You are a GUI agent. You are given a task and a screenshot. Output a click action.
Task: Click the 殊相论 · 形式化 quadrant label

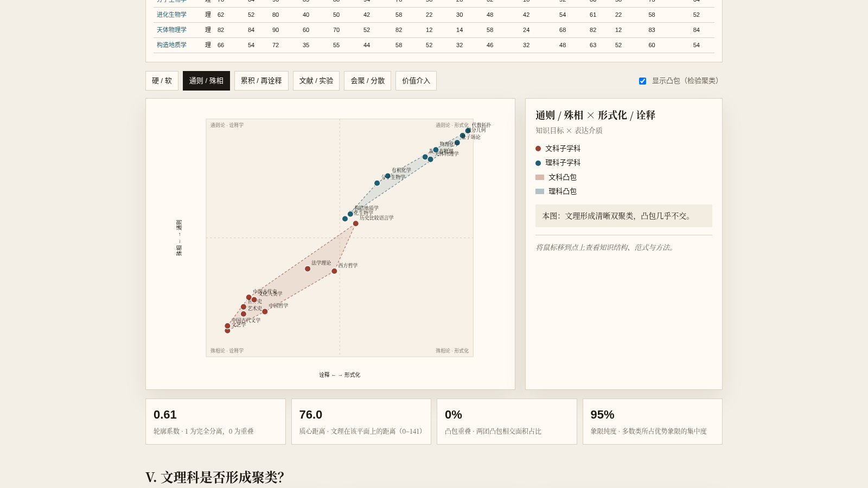(x=452, y=351)
